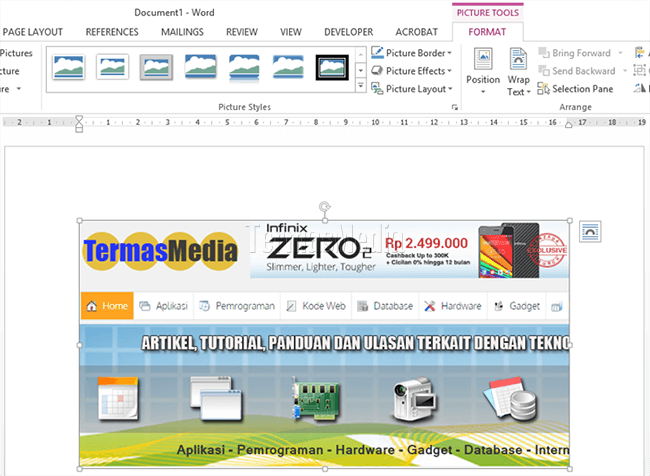Screen dimensions: 650x476
Task: Open the Picture Effects dropdown
Action: tap(449, 71)
